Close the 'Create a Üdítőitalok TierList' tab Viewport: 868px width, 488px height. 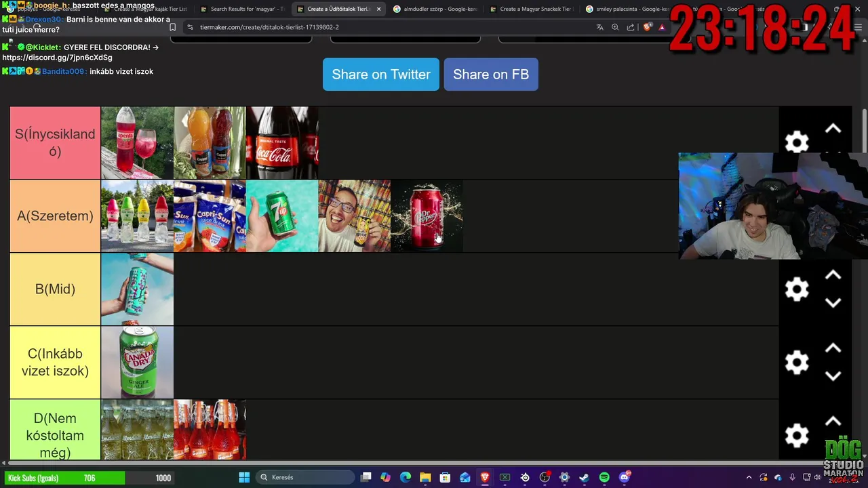point(379,9)
